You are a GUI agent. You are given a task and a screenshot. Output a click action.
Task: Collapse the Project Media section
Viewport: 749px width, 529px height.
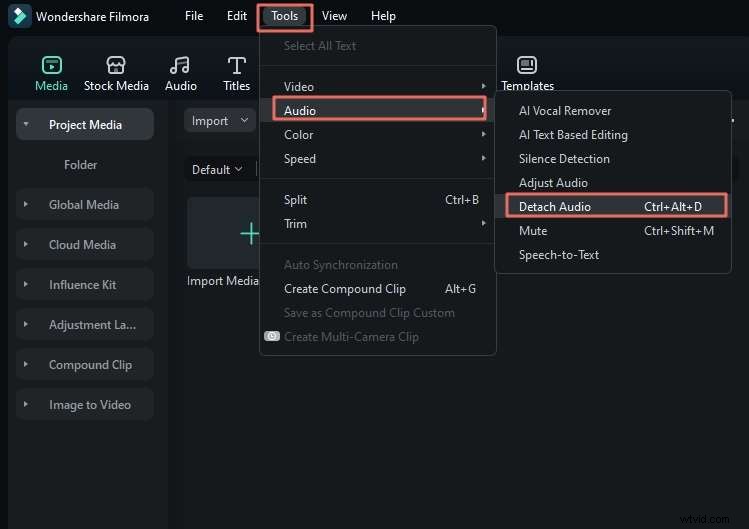[26, 125]
